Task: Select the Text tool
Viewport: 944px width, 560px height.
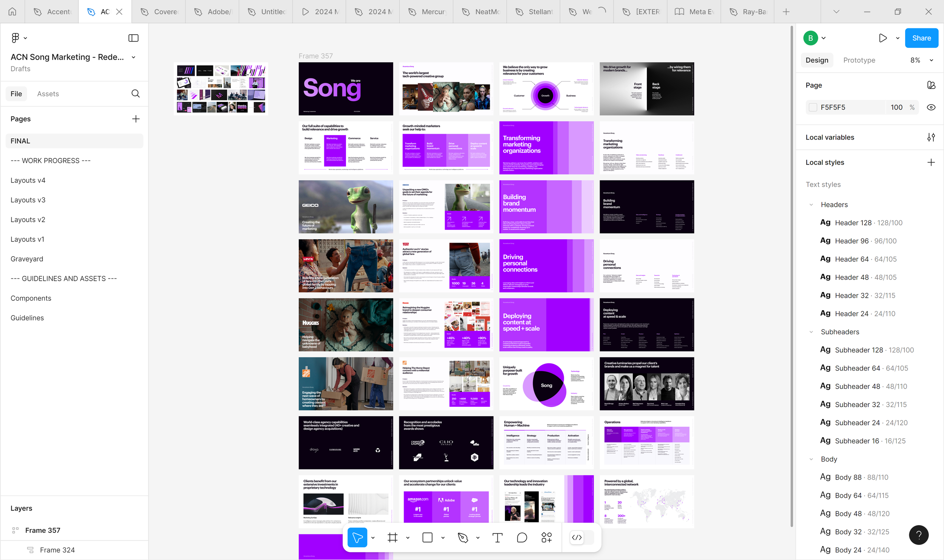Action: point(498,537)
